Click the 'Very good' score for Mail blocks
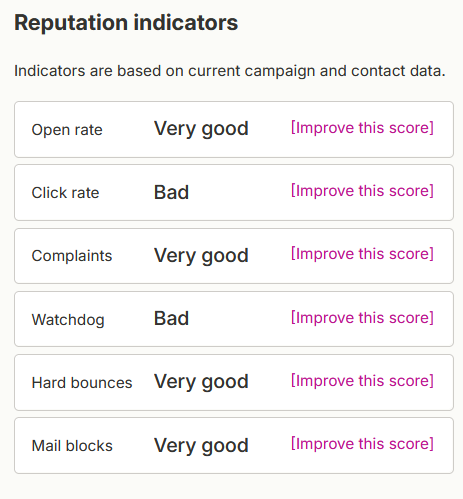This screenshot has width=463, height=499. pos(201,446)
